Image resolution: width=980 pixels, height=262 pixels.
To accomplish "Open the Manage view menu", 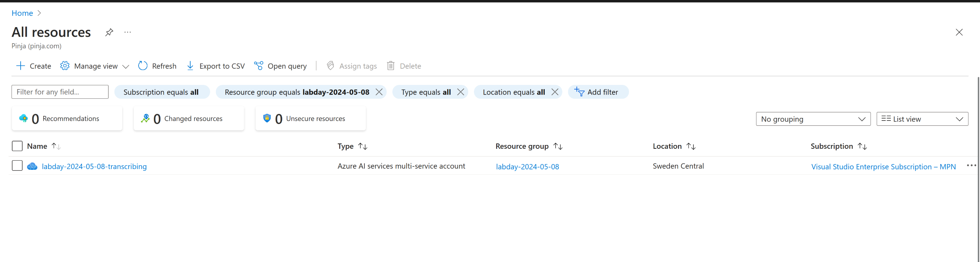I will [95, 66].
